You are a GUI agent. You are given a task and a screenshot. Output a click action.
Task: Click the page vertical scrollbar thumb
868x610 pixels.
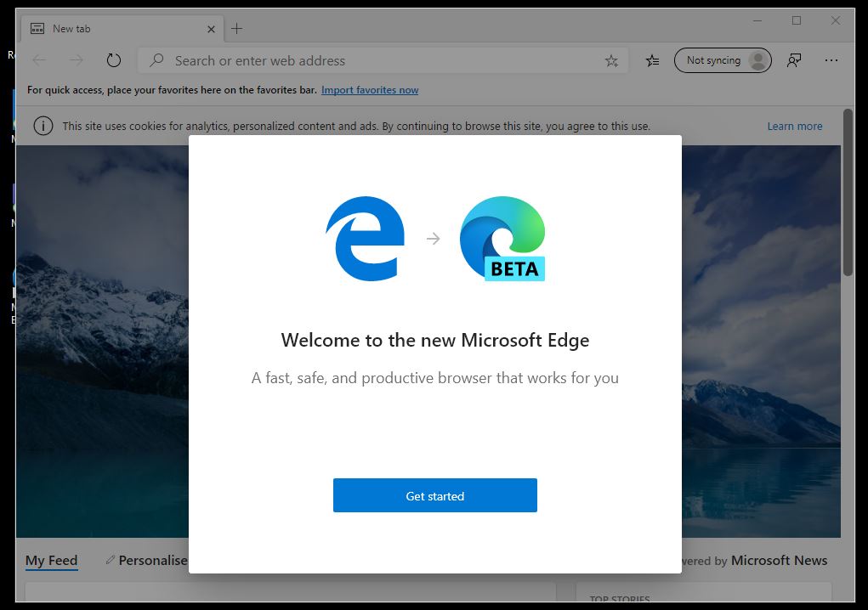tap(848, 193)
